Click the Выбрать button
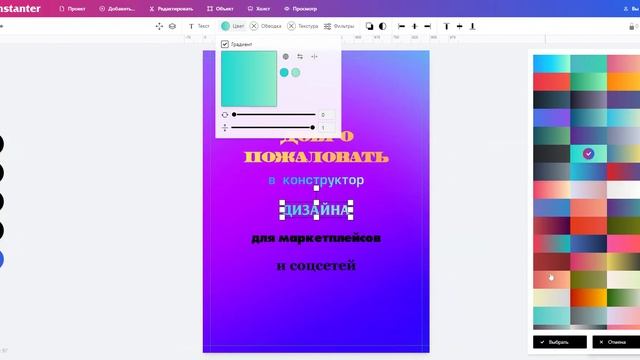Image resolution: width=640 pixels, height=360 pixels. pos(560,342)
